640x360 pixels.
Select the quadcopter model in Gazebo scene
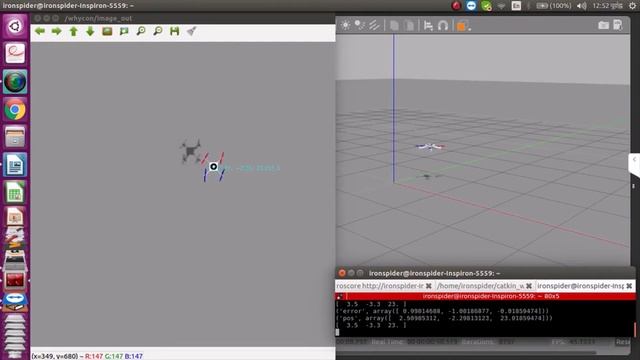point(430,147)
